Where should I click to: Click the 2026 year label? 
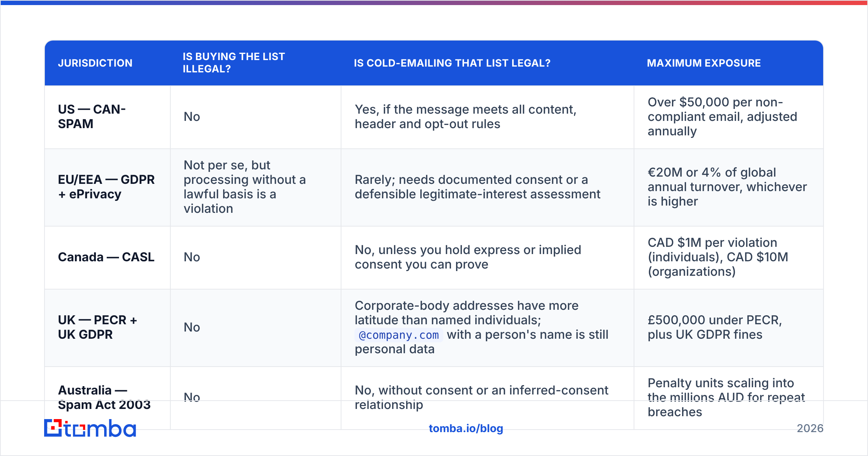pyautogui.click(x=810, y=428)
